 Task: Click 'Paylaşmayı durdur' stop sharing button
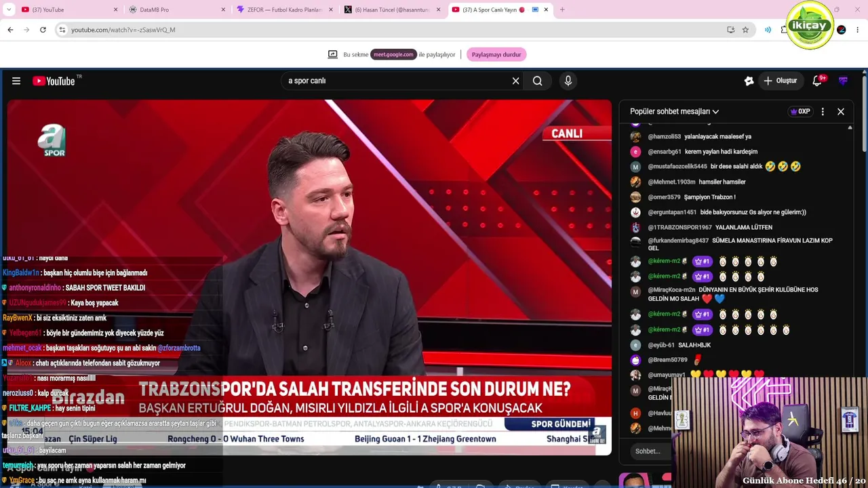[496, 54]
